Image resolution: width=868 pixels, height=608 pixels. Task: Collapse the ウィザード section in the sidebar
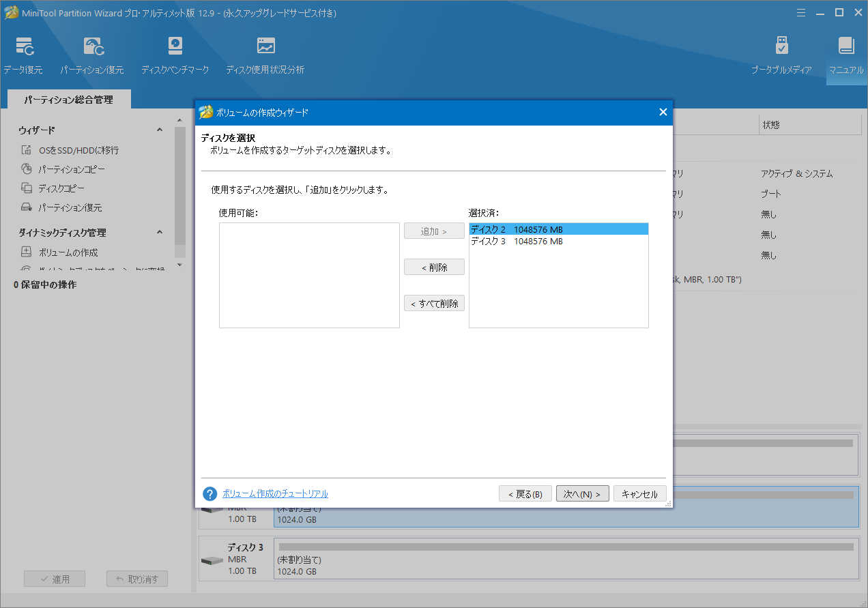159,130
